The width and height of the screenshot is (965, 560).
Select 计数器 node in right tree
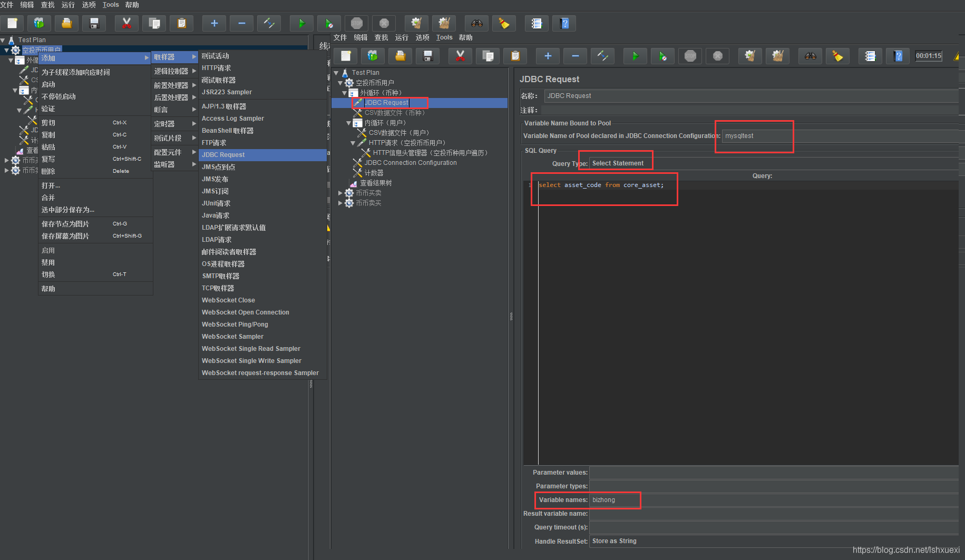[x=374, y=173]
